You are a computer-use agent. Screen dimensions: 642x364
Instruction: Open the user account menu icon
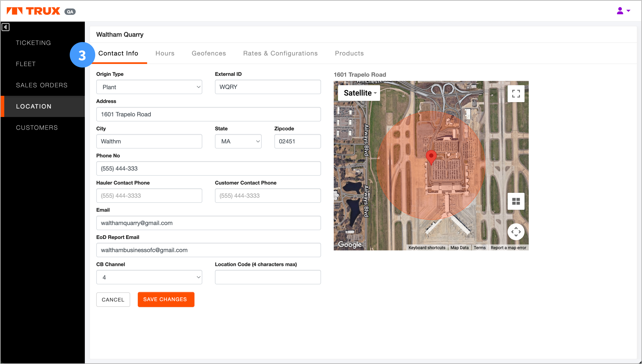click(x=620, y=11)
